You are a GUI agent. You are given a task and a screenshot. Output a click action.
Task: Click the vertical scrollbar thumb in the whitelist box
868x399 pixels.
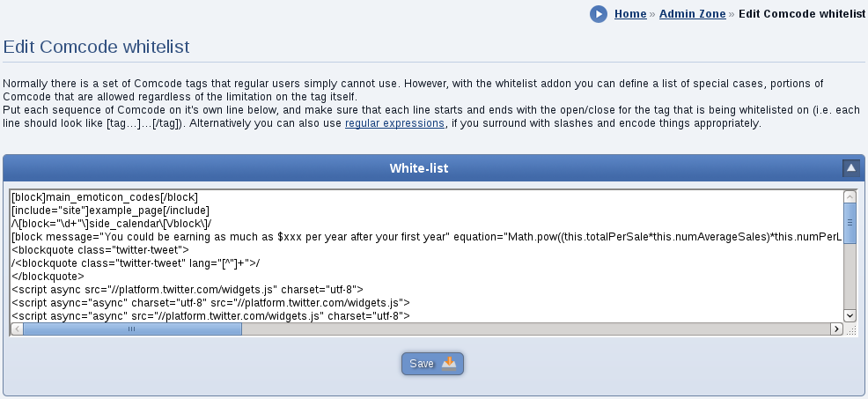(x=850, y=224)
